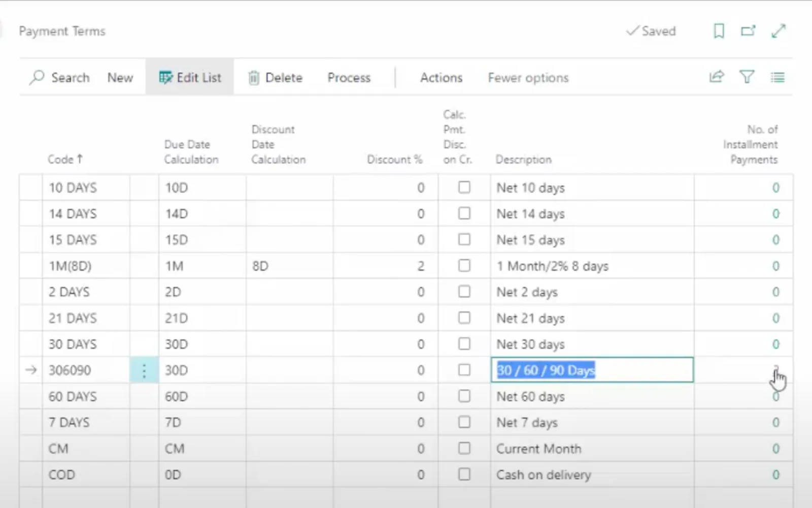Tick the checkbox for Cash on delivery
The image size is (812, 508).
point(464,474)
